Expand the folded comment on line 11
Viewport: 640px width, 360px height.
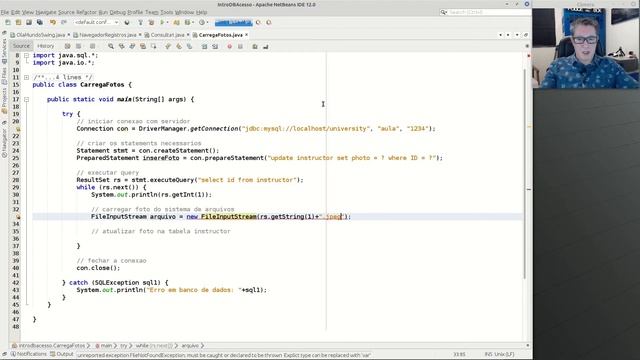point(26,77)
